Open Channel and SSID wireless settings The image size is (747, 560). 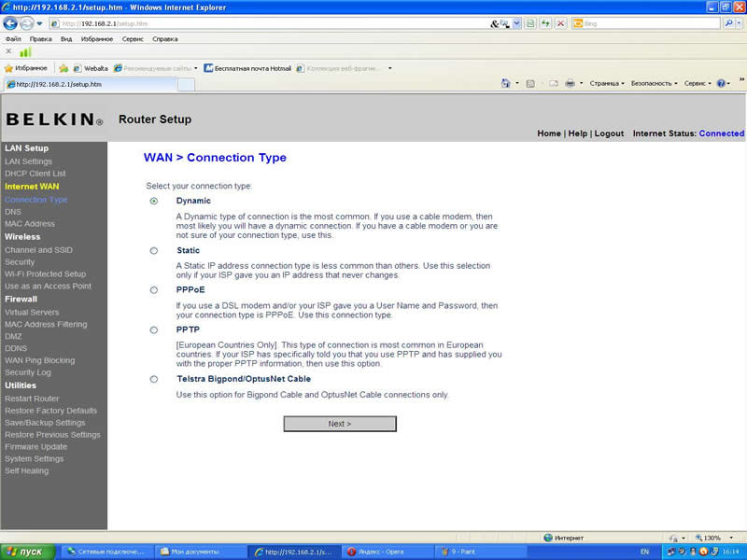pyautogui.click(x=38, y=250)
